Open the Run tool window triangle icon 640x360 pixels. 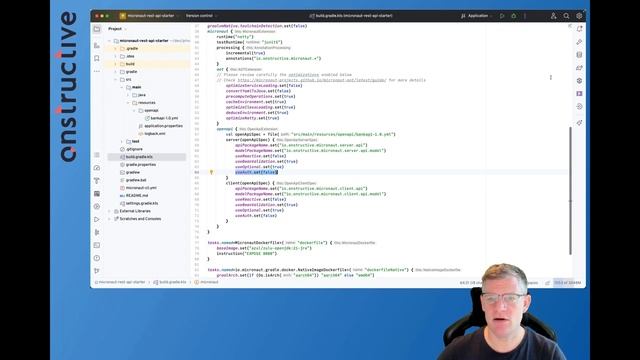(97, 220)
